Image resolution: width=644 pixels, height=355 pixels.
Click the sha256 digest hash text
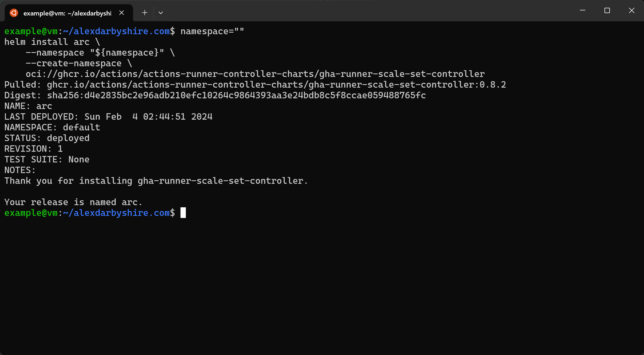(x=236, y=95)
